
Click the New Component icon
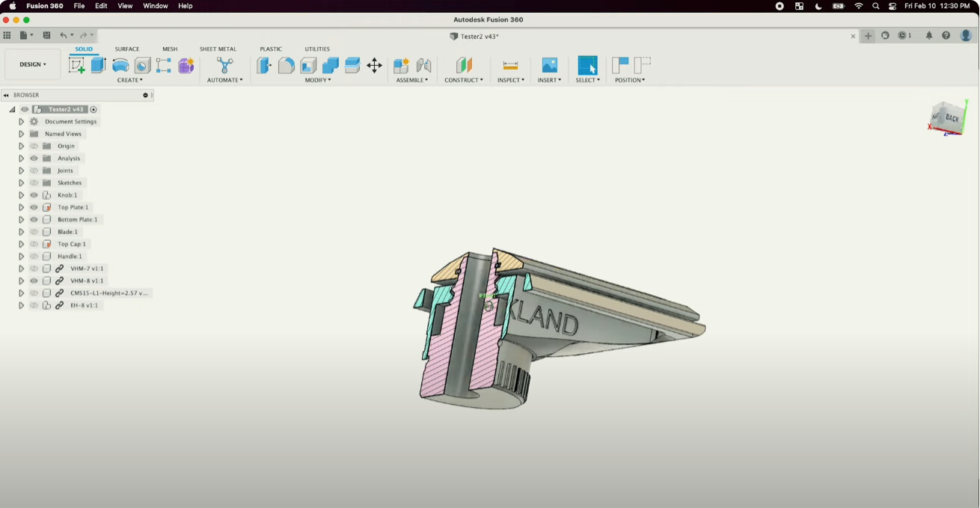(402, 66)
